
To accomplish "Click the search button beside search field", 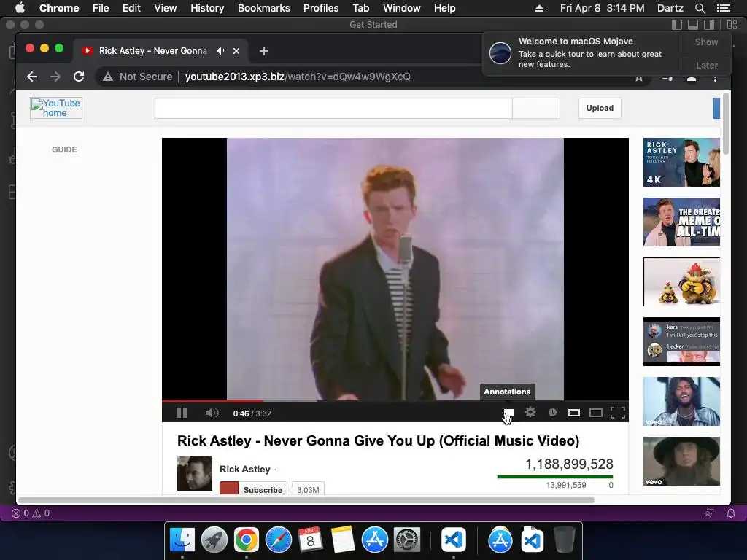I will (x=536, y=109).
